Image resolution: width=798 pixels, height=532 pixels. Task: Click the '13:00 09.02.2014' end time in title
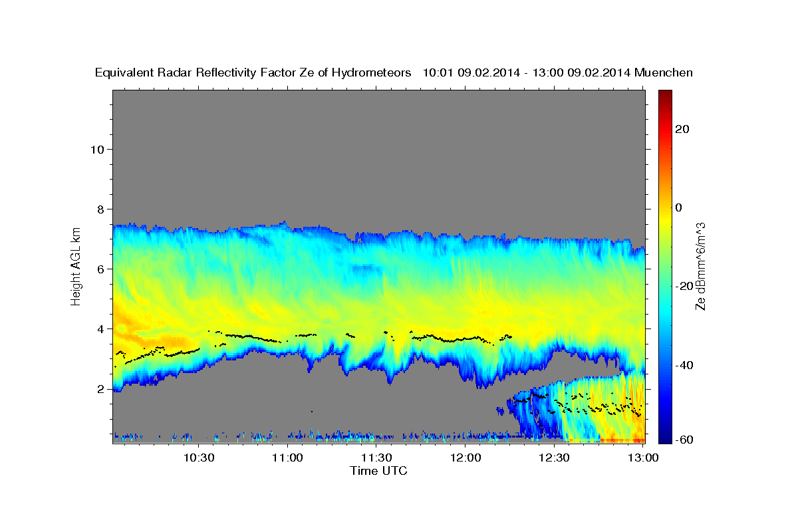pyautogui.click(x=581, y=72)
